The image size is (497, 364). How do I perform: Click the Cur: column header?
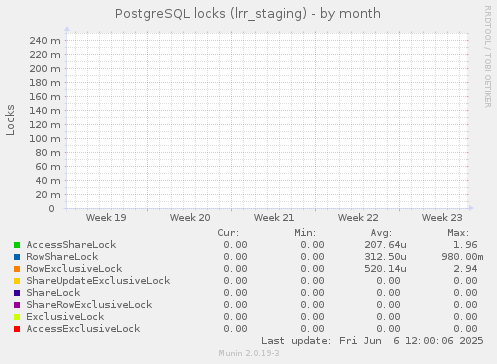point(228,233)
